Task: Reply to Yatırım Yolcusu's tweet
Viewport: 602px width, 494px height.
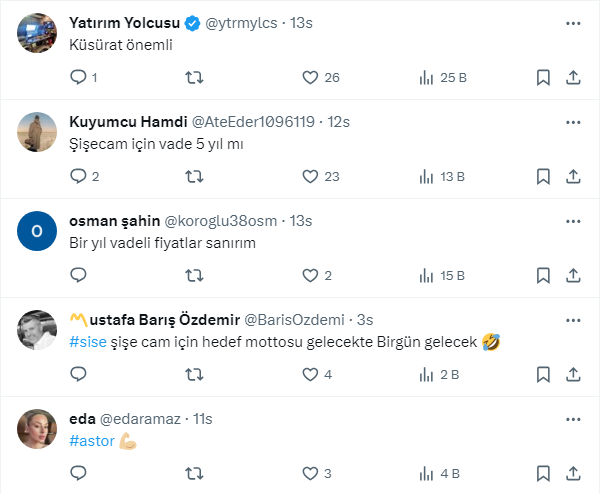Action: click(x=79, y=77)
